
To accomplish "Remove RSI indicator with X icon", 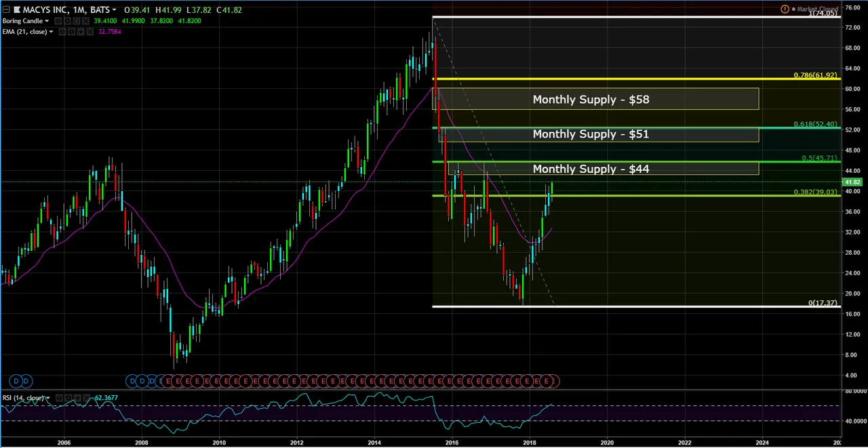I will (86, 398).
